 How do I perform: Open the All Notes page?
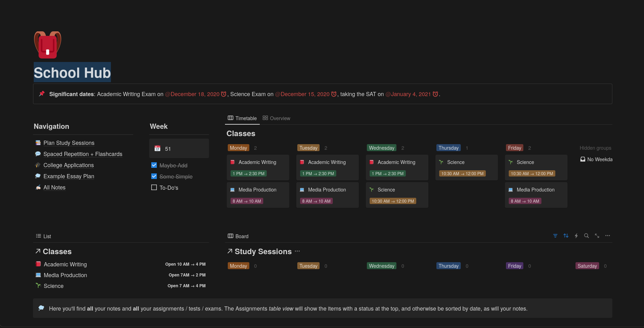[x=54, y=187]
